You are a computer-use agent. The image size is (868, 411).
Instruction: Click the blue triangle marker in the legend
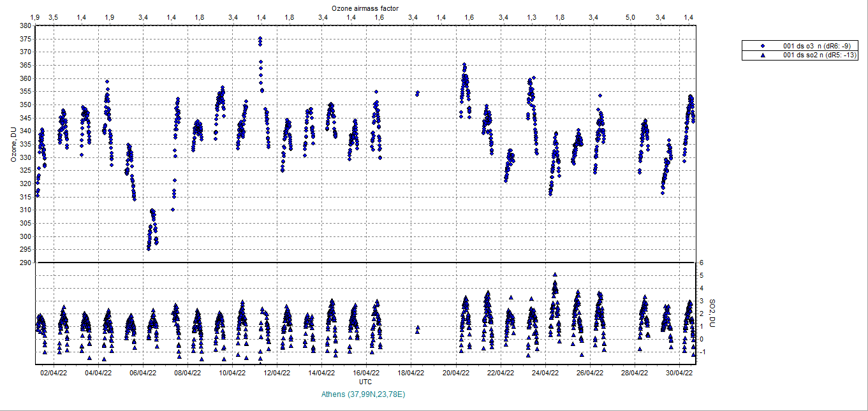pos(763,55)
